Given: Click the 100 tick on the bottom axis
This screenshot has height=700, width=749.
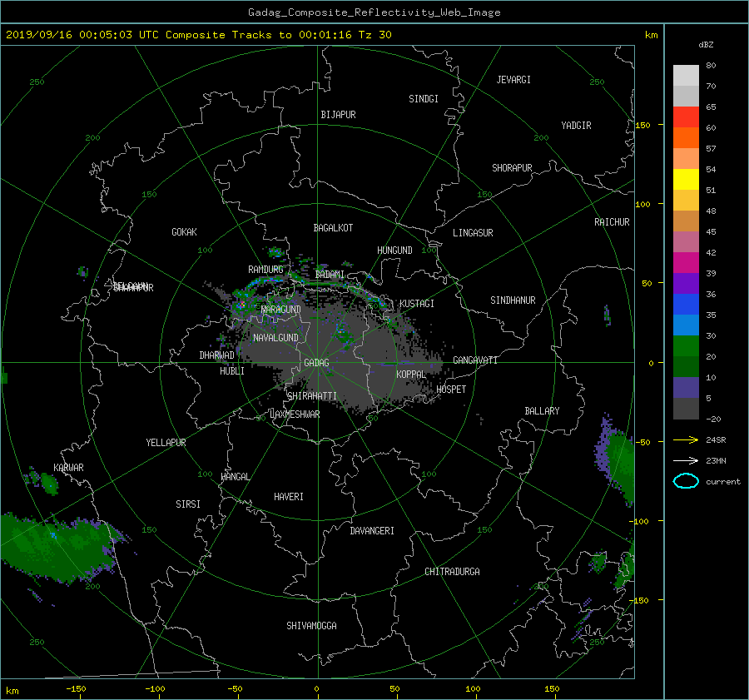Looking at the screenshot, I should [x=473, y=689].
